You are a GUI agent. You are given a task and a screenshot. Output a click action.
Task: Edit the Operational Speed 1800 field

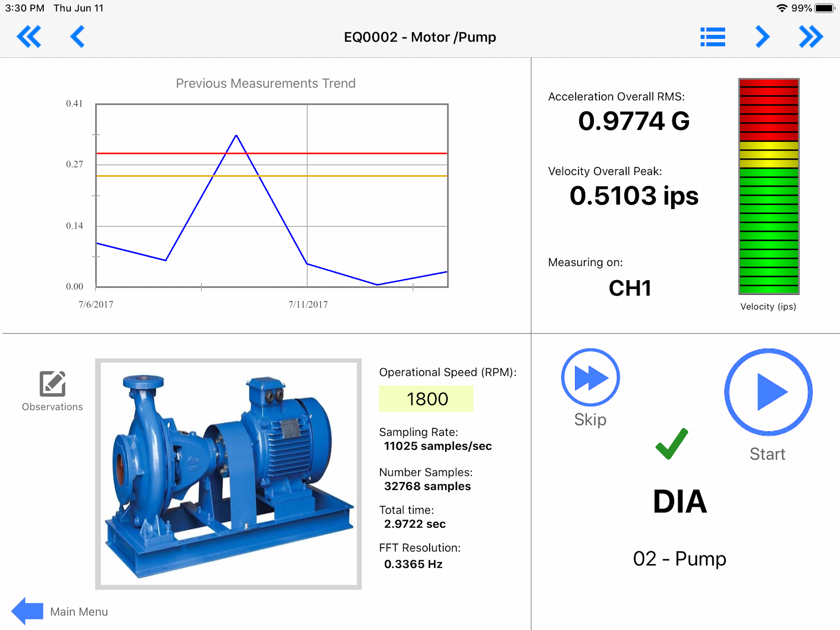click(x=426, y=399)
